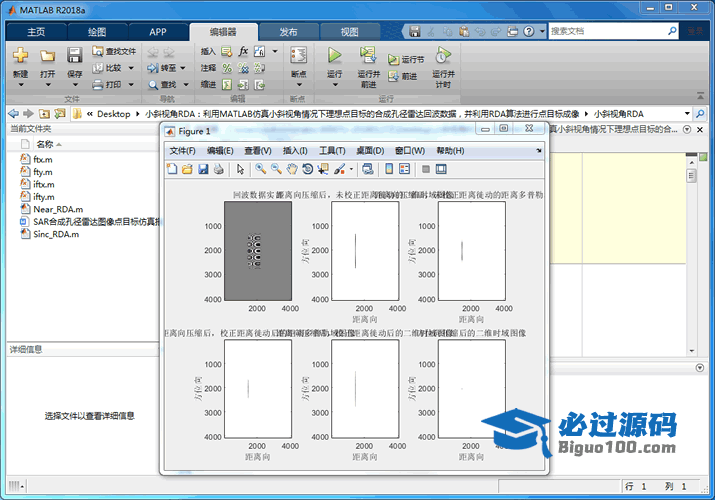The height and width of the screenshot is (500, 715).
Task: Click the 运行并前进 (Run and Advance) icon
Action: (x=368, y=55)
